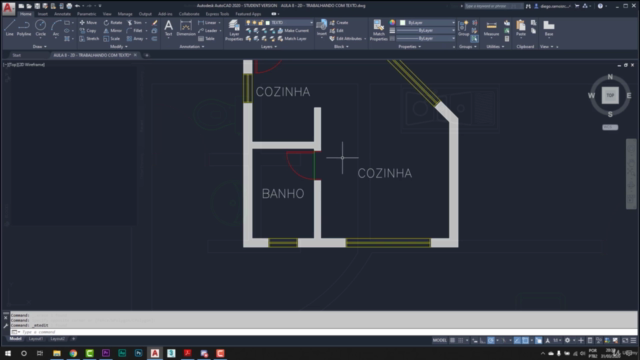Switch to the View ribbon tab

click(x=107, y=14)
